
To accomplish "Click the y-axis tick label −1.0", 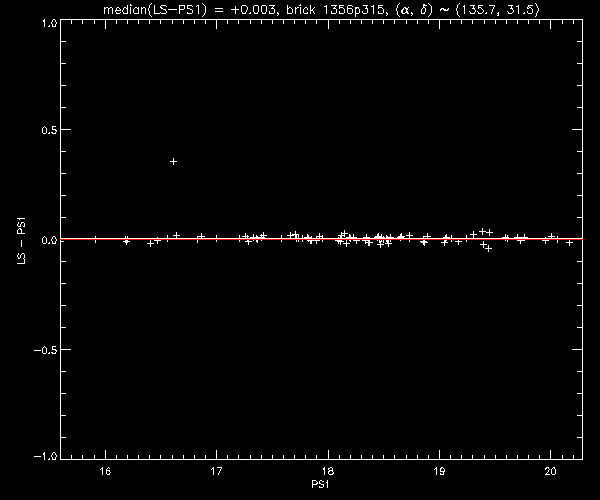I will [x=46, y=456].
